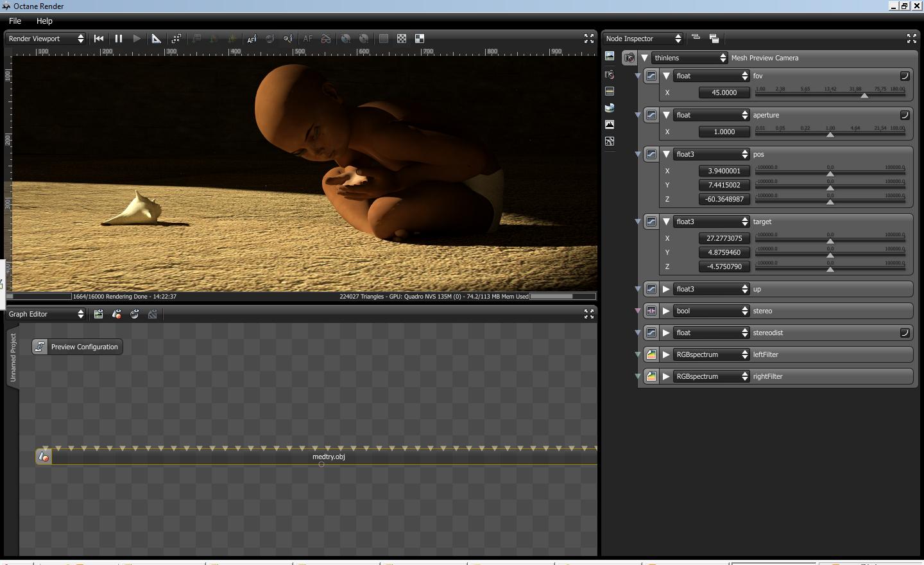Toggle the curve button on aperture row

coord(904,115)
